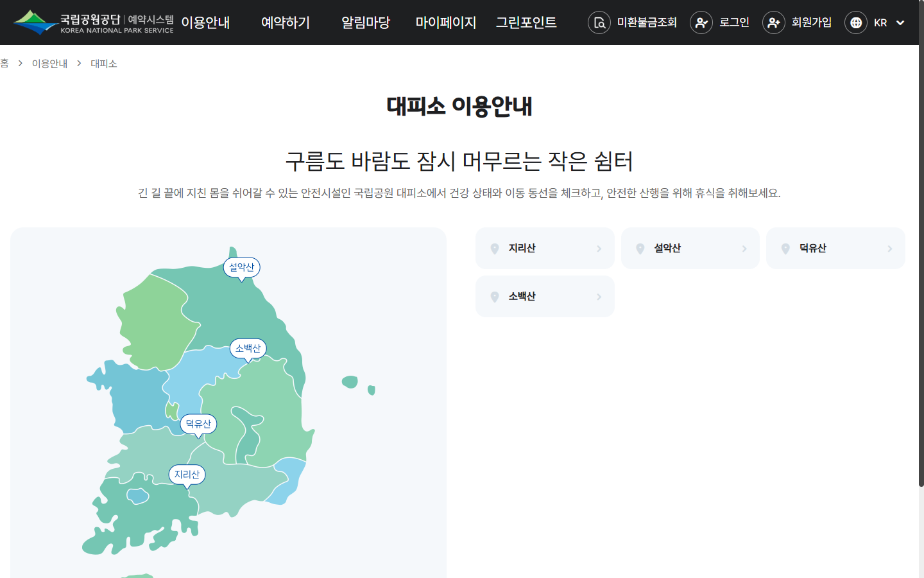Select the 지리산 shelter card
This screenshot has height=578, width=924.
coord(545,249)
